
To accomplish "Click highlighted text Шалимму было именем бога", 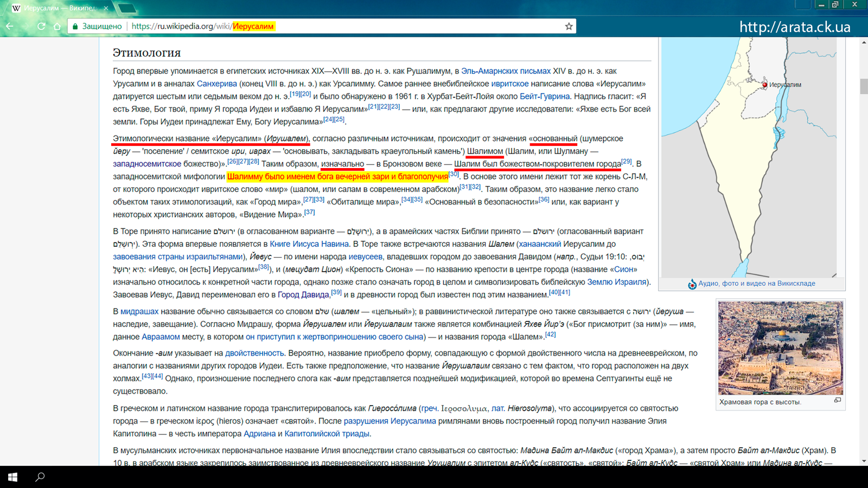I will pyautogui.click(x=337, y=176).
